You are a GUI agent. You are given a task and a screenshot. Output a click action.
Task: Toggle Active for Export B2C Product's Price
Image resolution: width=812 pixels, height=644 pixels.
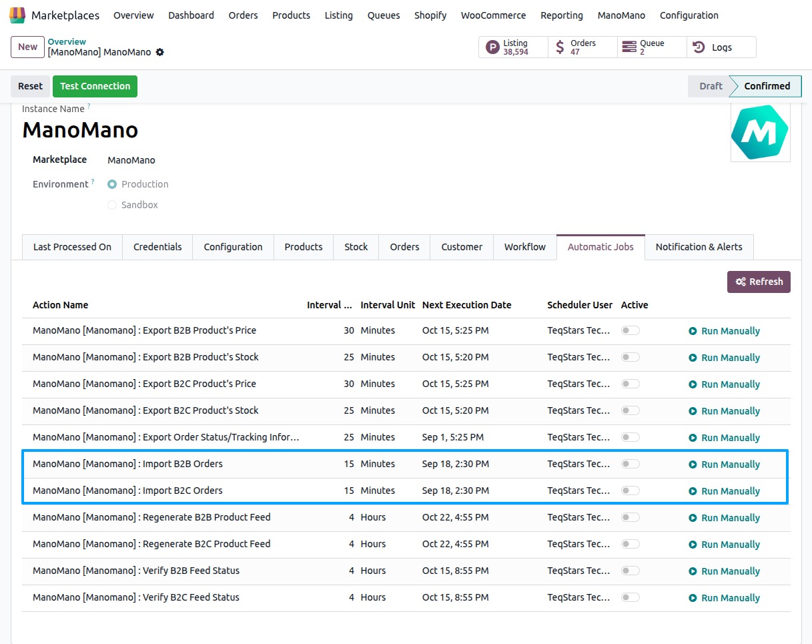tap(631, 384)
